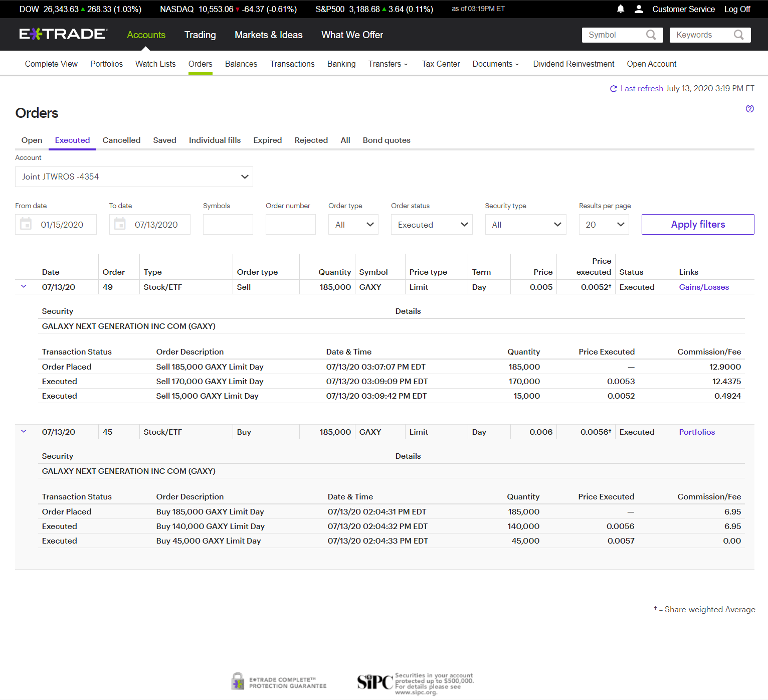Open the Orders help question icon
The image size is (768, 700).
(749, 109)
